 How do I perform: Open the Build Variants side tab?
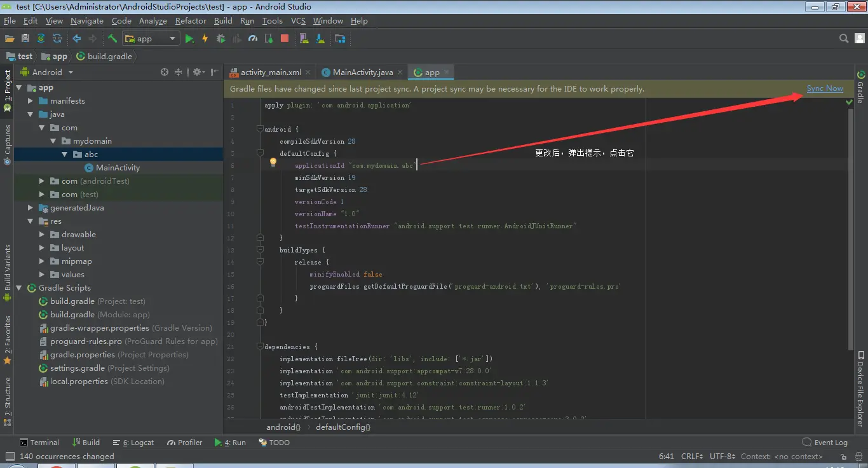[x=8, y=273]
